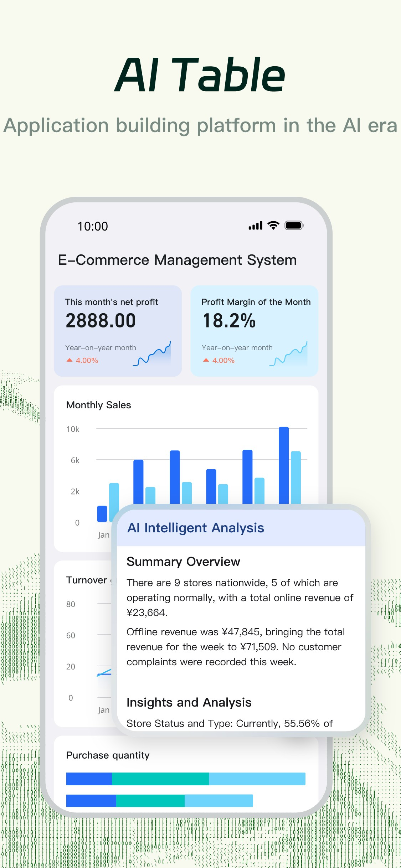Click the offline revenue ¥47,845 paragraph
Viewport: 401px width, 868px height.
tap(236, 647)
